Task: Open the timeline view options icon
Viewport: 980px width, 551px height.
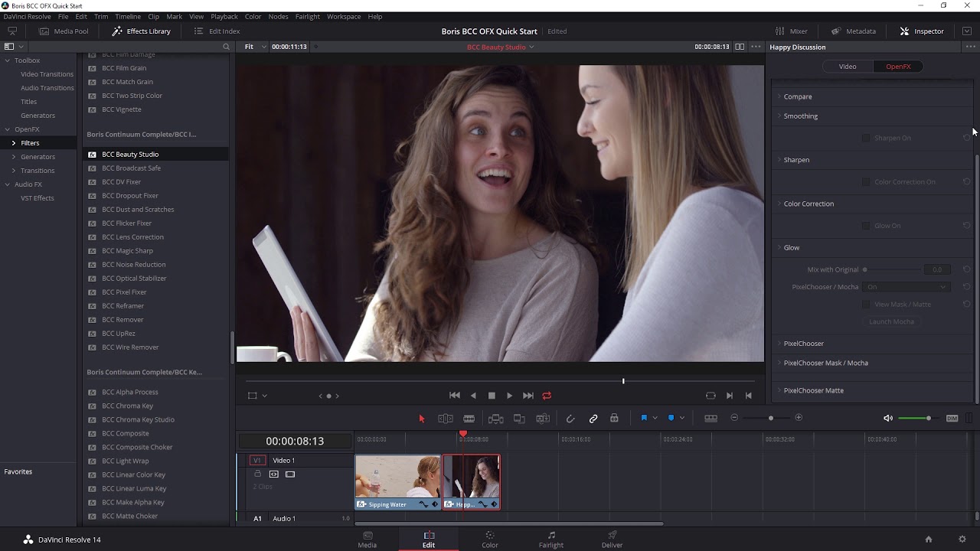Action: [710, 418]
